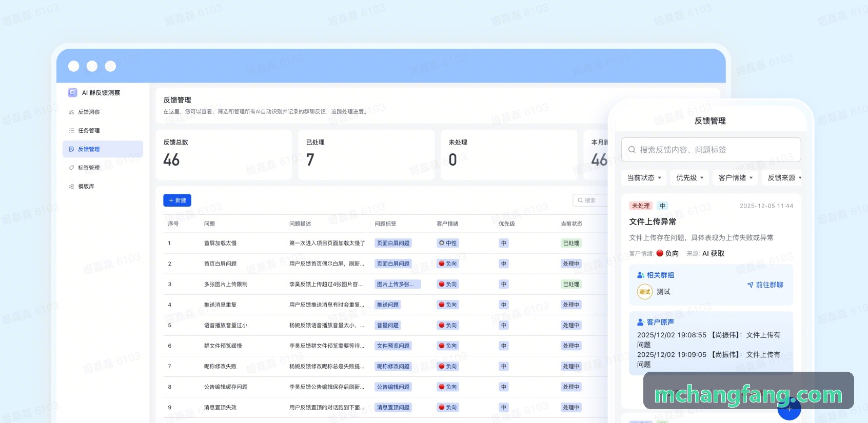868x423 pixels.
Task: Click the 客户情绪 column header in the table
Action: [x=447, y=224]
